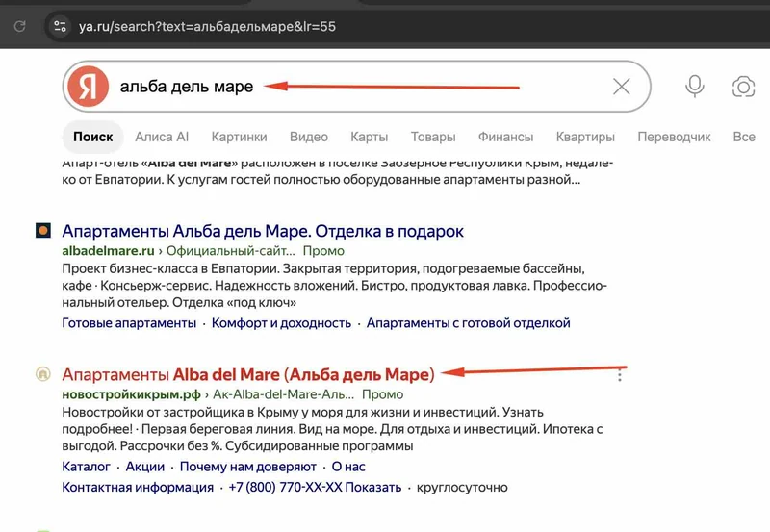
Task: Select the Квартиры tab
Action: [585, 137]
